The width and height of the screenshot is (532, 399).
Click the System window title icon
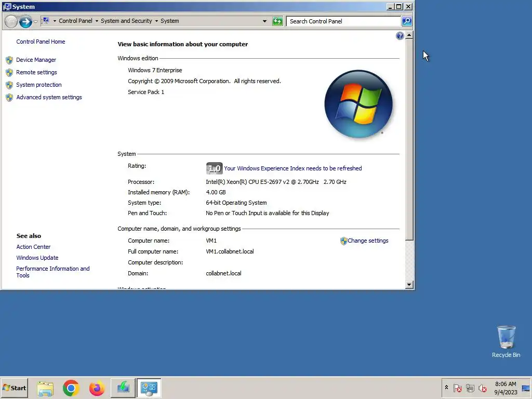pyautogui.click(x=7, y=6)
